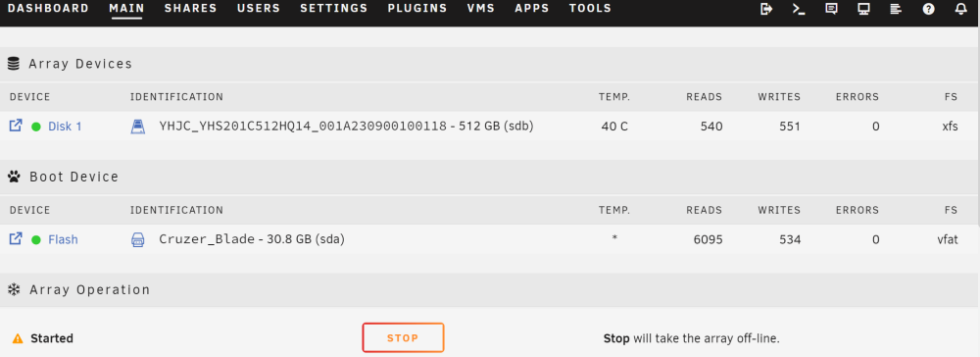Open the Flash device link

[63, 240]
